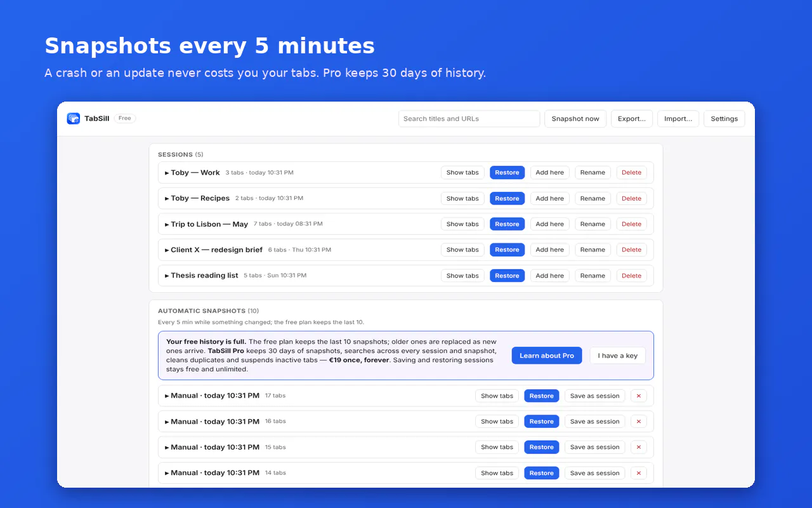Rename the Toby — Work session
This screenshot has height=508, width=812.
pos(593,173)
